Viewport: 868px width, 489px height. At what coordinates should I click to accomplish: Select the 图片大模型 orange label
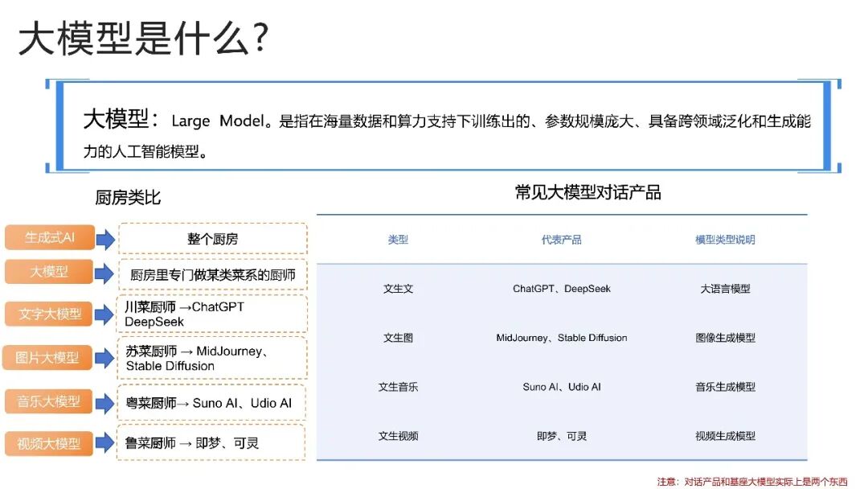47,357
